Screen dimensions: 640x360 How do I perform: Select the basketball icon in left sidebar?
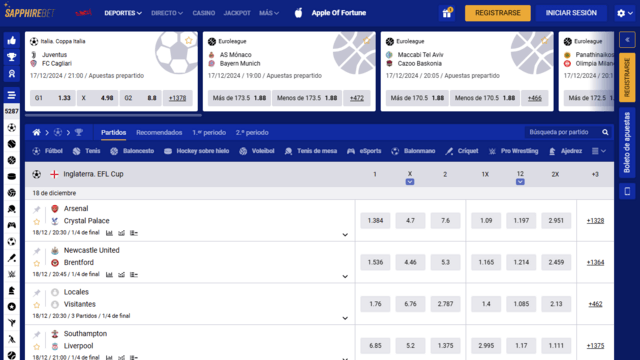[12, 160]
